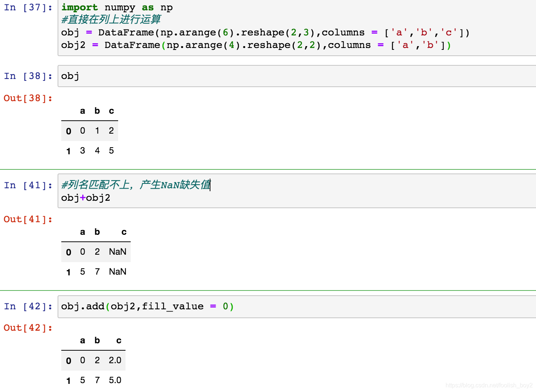This screenshot has height=392, width=536.
Task: Click column header b in Out[42] table
Action: click(97, 340)
